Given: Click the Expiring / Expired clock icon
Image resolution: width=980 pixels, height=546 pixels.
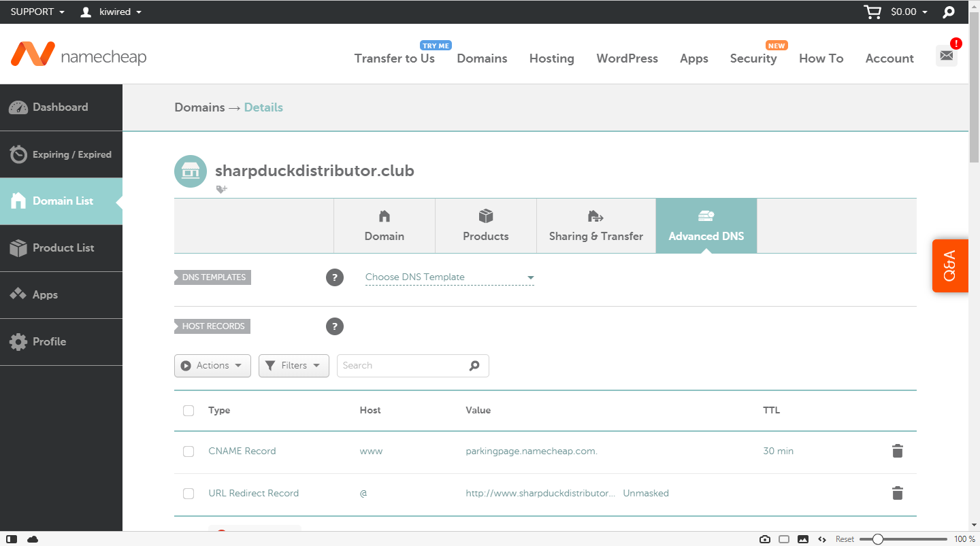Looking at the screenshot, I should (x=18, y=154).
